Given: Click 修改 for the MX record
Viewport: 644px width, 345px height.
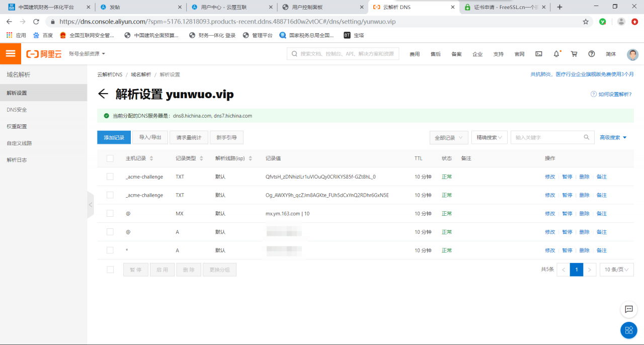Looking at the screenshot, I should tap(550, 213).
